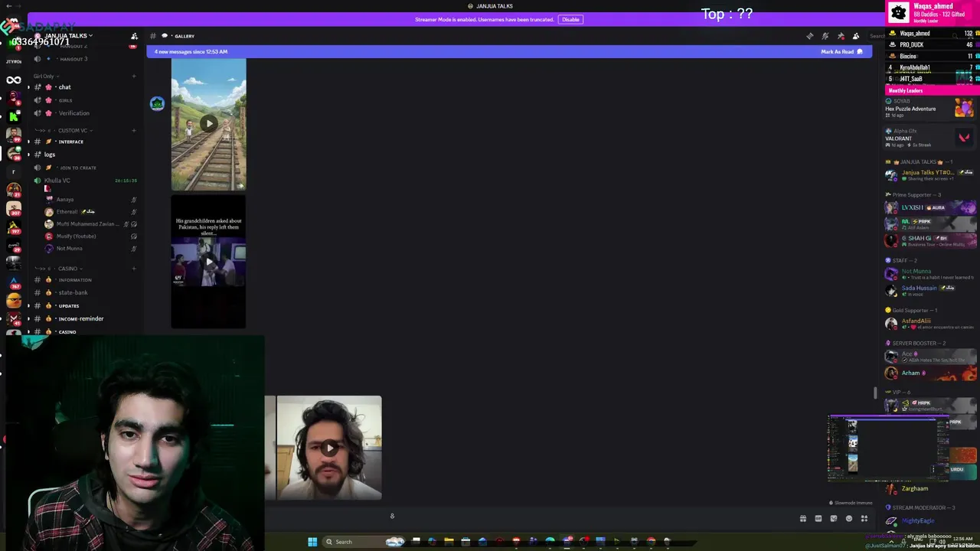
Task: Open the gift icon in message bar
Action: (x=803, y=519)
